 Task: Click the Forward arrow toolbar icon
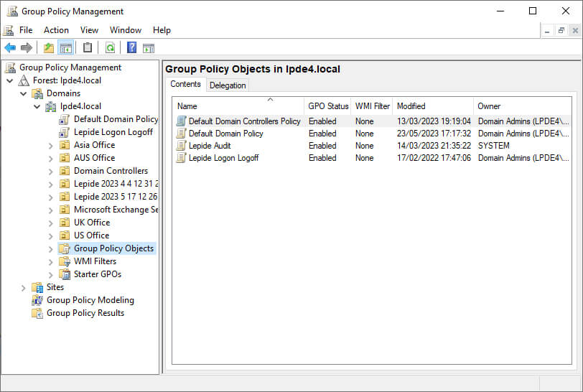[x=27, y=48]
